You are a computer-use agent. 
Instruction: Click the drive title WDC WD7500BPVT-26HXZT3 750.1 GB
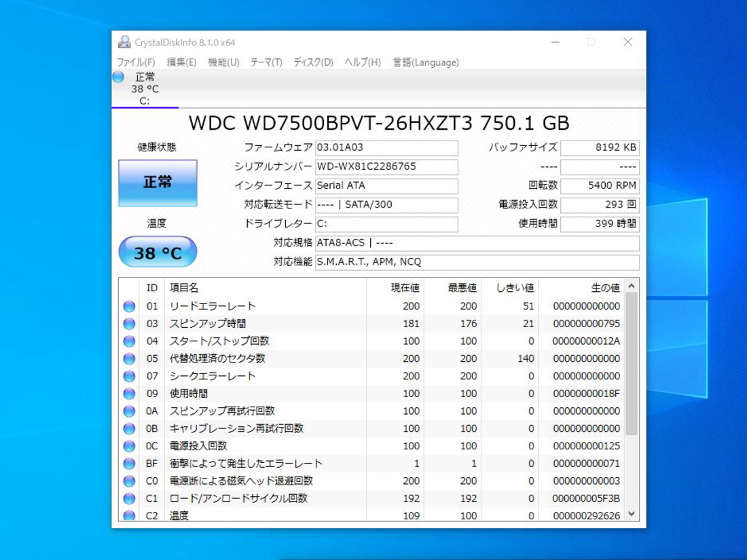coord(379,124)
